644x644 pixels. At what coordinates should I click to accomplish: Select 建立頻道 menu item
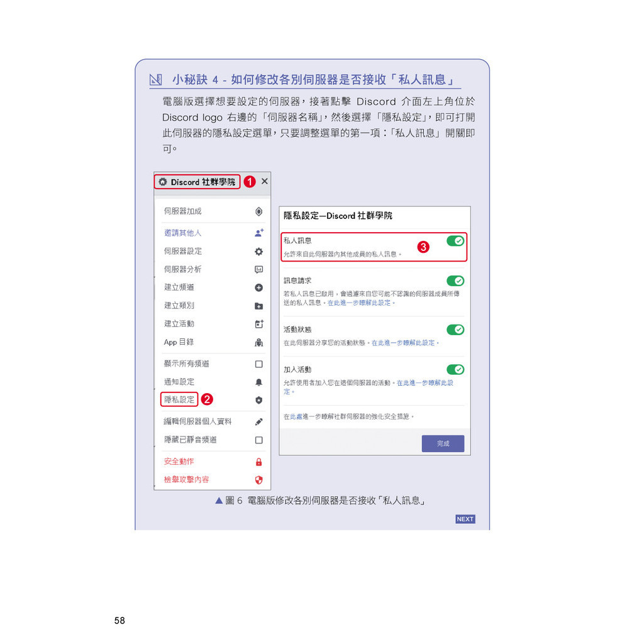click(213, 287)
